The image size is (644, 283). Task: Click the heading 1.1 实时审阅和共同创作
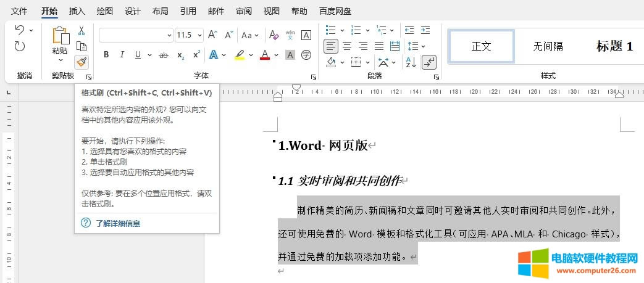[338, 181]
